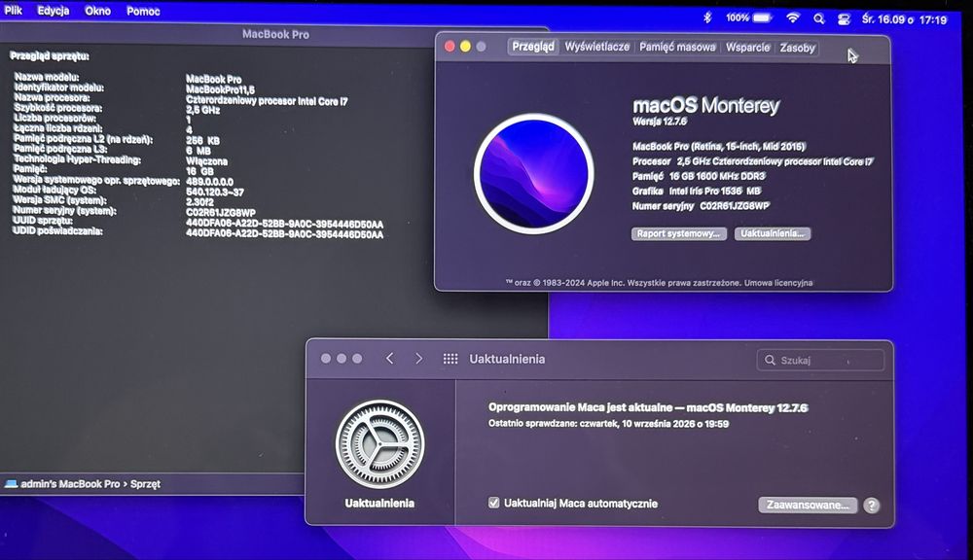Go forward in Uaktualnienia preferences
The height and width of the screenshot is (560, 973).
point(418,359)
